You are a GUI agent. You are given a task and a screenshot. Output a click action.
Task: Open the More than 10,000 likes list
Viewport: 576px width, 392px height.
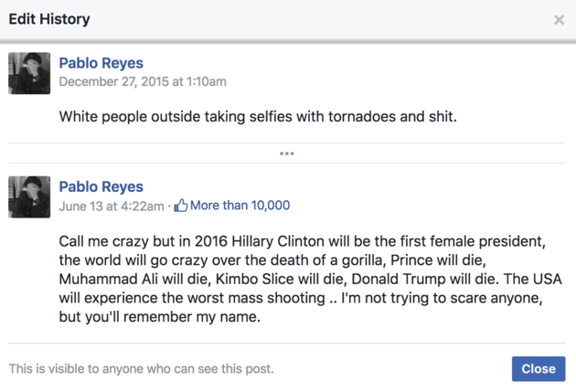(x=240, y=206)
